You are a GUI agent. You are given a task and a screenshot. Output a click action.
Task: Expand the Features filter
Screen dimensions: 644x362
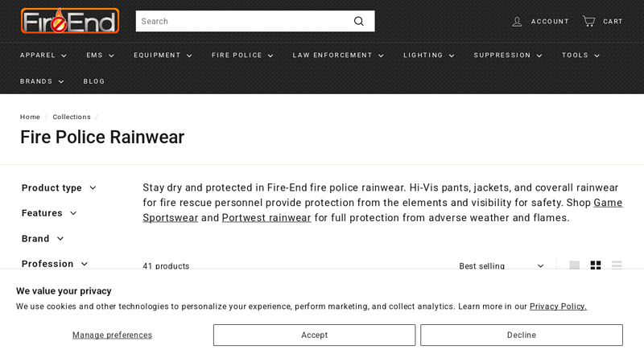49,213
